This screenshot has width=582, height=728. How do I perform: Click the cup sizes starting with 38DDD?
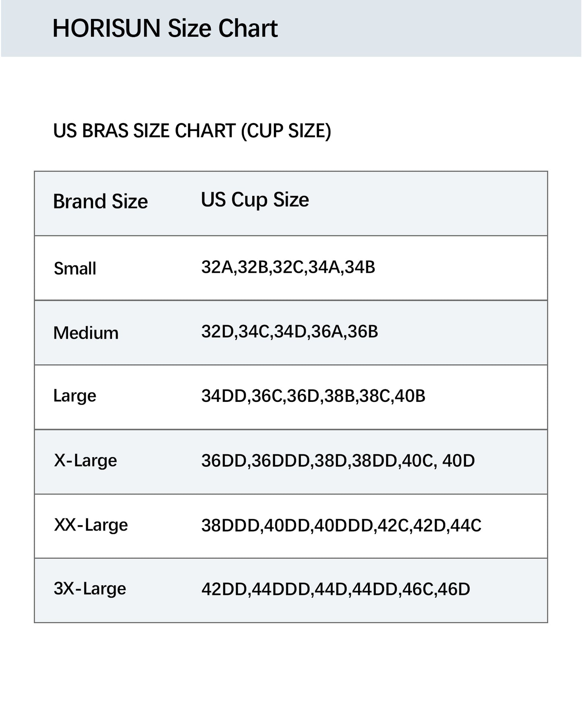341,525
